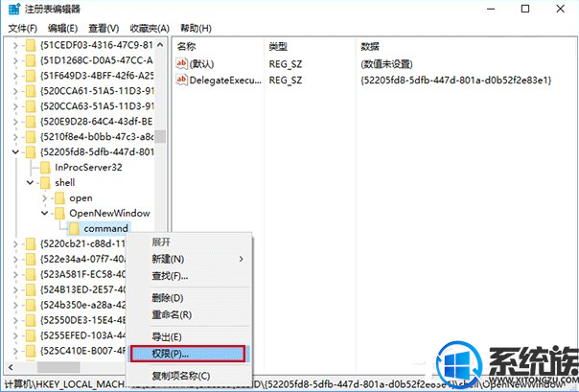The height and width of the screenshot is (392, 579).
Task: Click the folder icon of {5255EFED-103A-44
Action: pyautogui.click(x=31, y=336)
